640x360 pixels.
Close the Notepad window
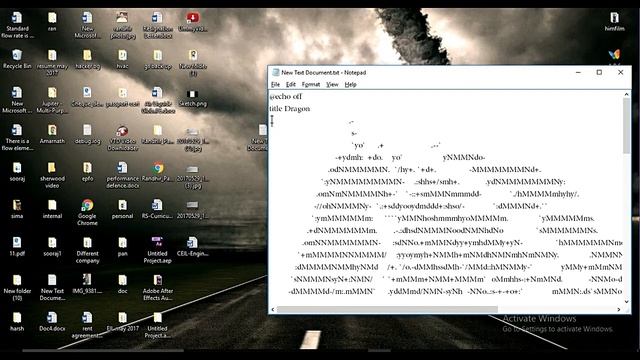point(620,72)
